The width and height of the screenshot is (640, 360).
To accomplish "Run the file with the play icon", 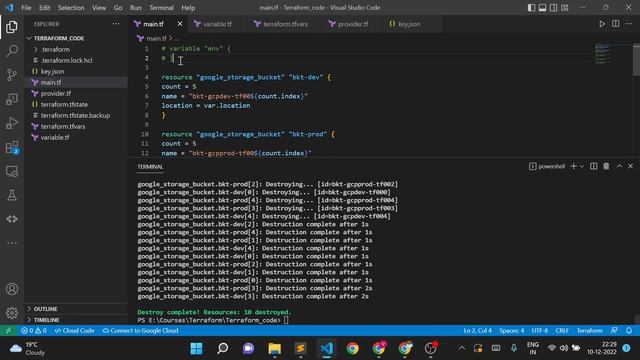I will pyautogui.click(x=602, y=24).
